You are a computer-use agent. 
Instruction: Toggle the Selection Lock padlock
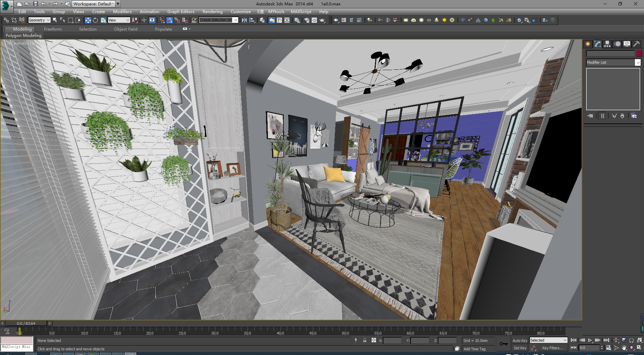point(365,340)
